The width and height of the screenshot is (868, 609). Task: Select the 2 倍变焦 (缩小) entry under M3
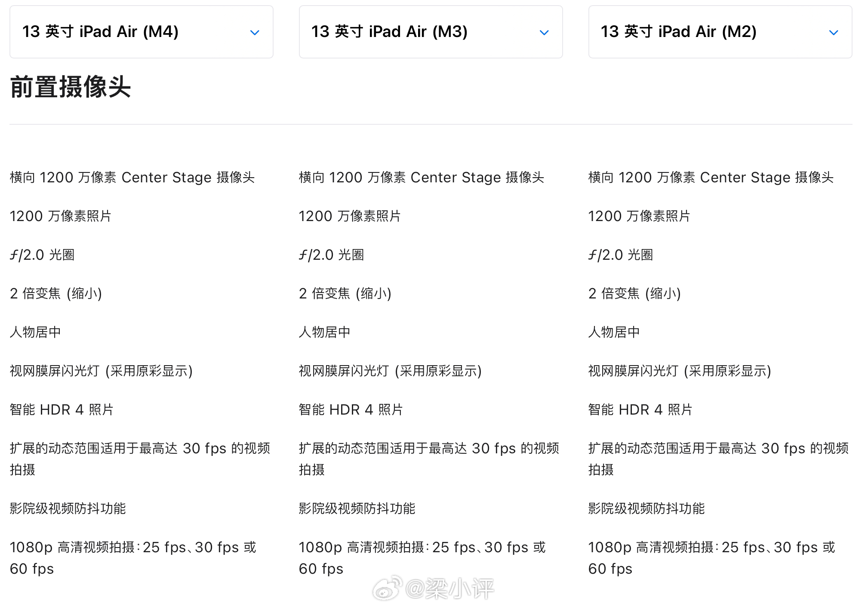[345, 293]
